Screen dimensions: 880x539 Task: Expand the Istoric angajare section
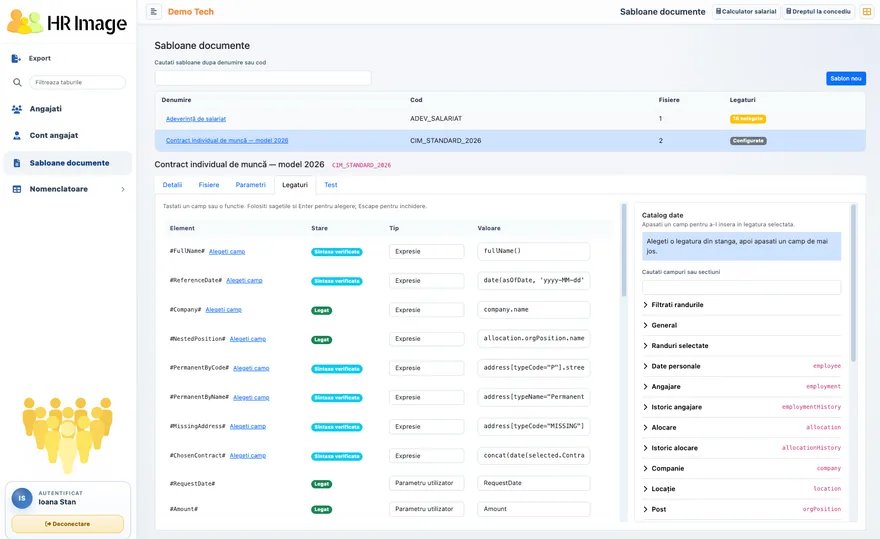741,408
